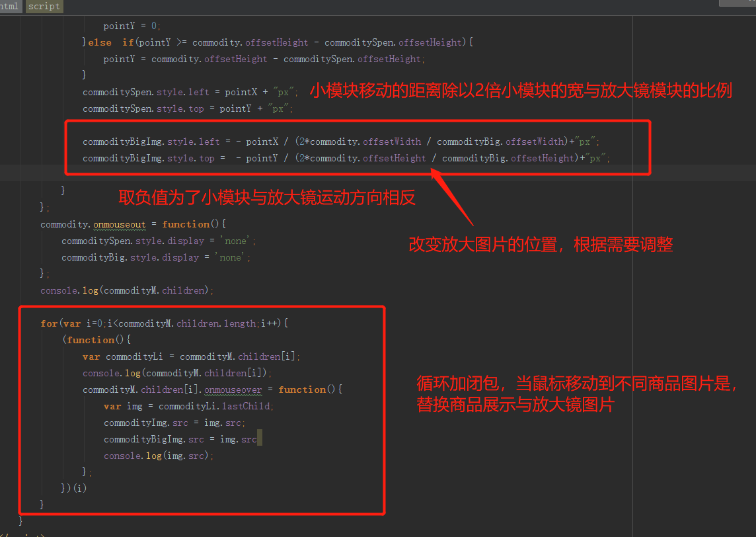Place cursor on commodityImg.src assignment
Image resolution: width=756 pixels, height=537 pixels.
click(x=174, y=423)
